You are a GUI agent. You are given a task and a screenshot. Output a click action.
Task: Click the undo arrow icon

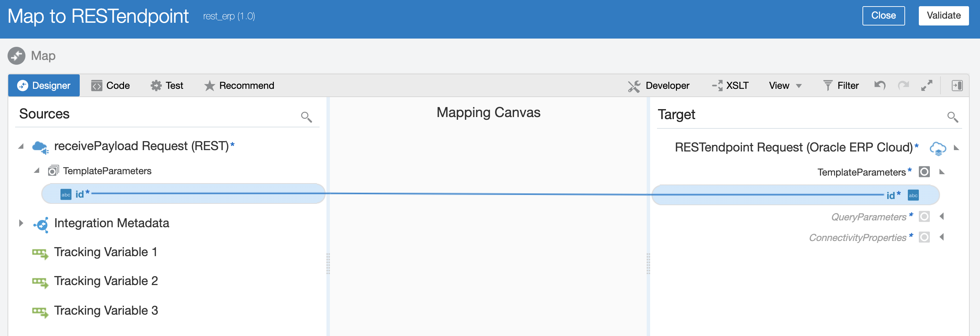(x=880, y=85)
